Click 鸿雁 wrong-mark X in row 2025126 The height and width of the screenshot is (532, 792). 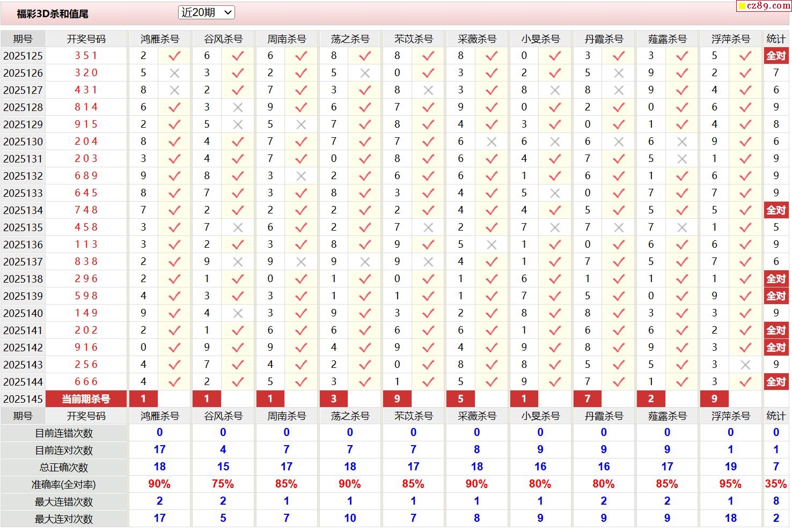click(174, 73)
